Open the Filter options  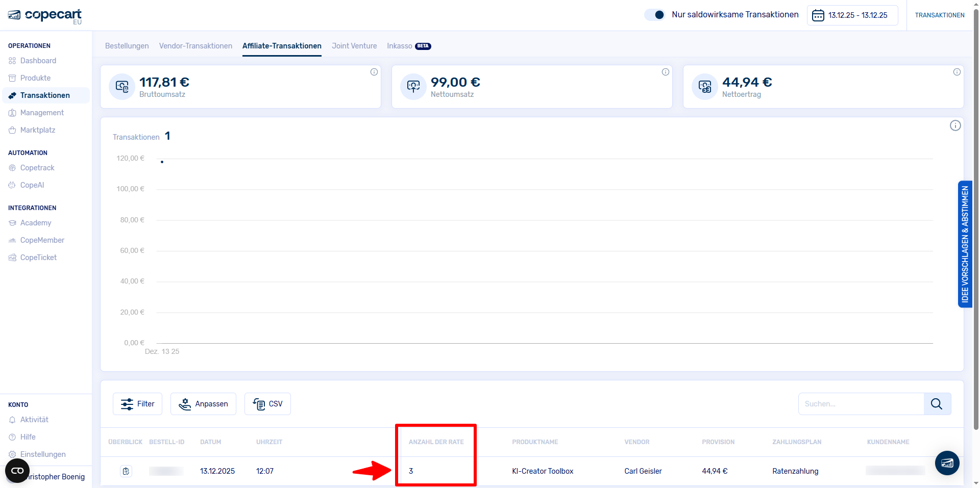click(x=137, y=403)
